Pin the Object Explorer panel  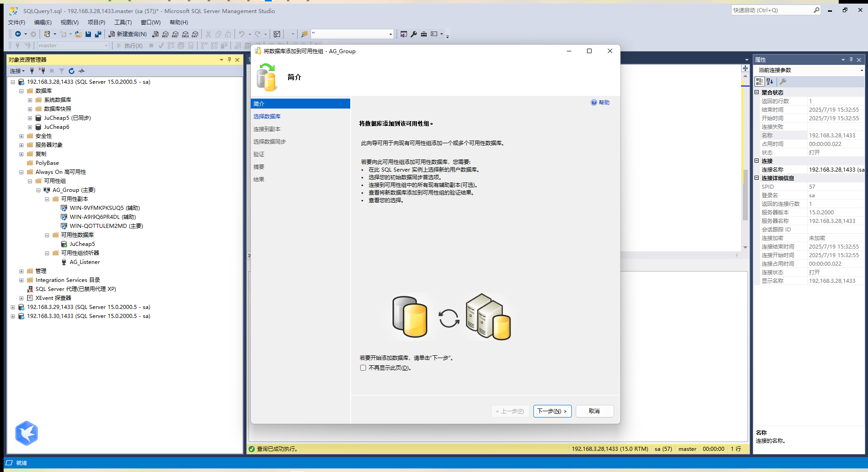(x=229, y=59)
